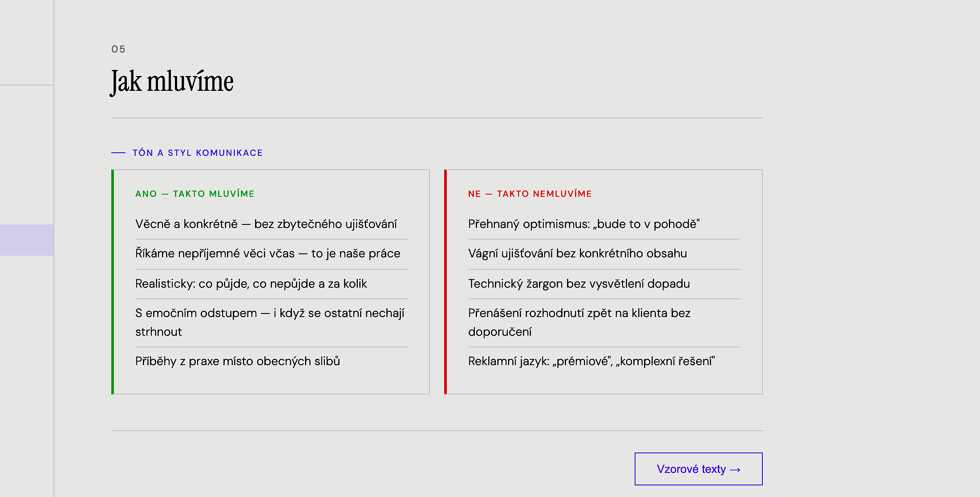Select the Vágní ujišťování item
This screenshot has height=497, width=980.
[x=577, y=253]
